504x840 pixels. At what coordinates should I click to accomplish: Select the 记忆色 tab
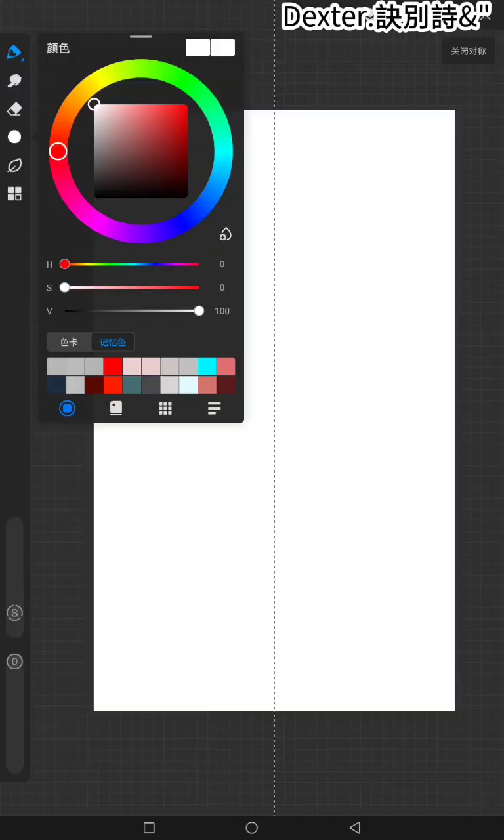point(113,342)
